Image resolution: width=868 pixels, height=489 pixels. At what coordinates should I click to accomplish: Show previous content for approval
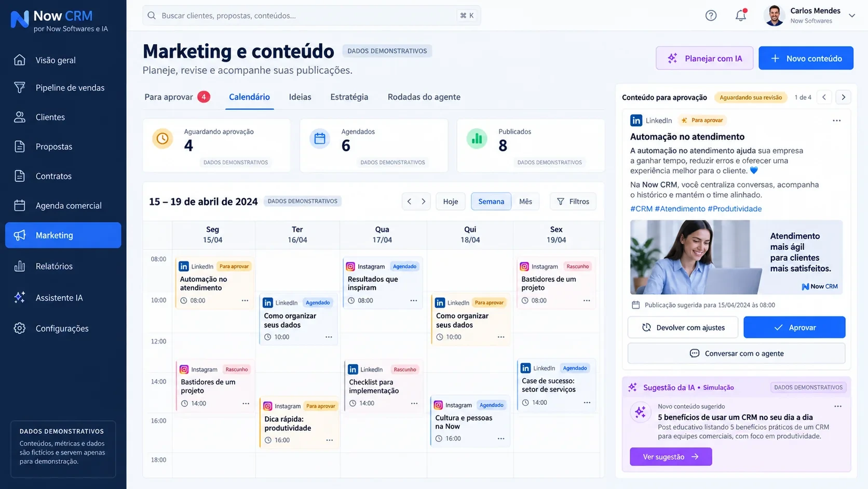pyautogui.click(x=824, y=97)
